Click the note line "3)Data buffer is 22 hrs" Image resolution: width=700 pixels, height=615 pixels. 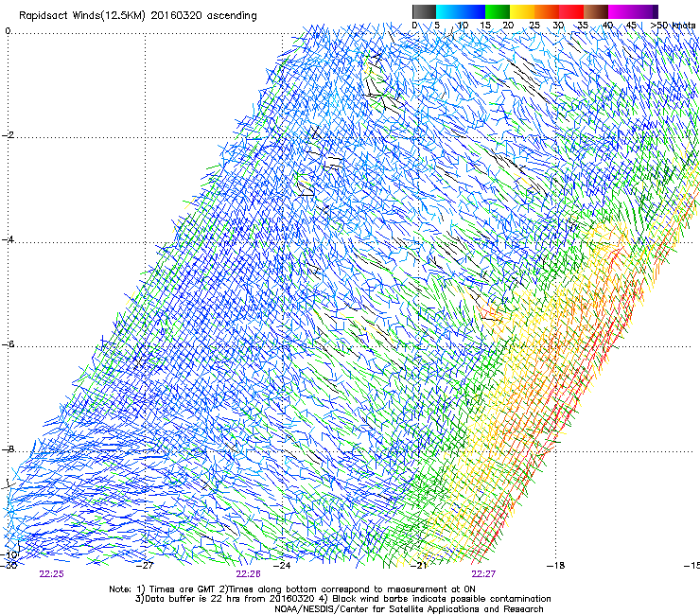pos(342,599)
